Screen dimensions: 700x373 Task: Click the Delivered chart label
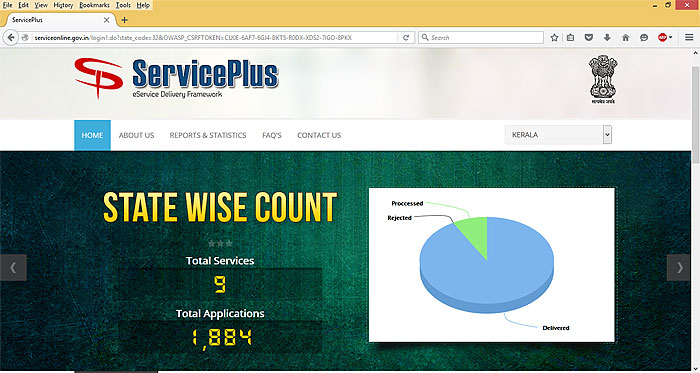pos(556,328)
